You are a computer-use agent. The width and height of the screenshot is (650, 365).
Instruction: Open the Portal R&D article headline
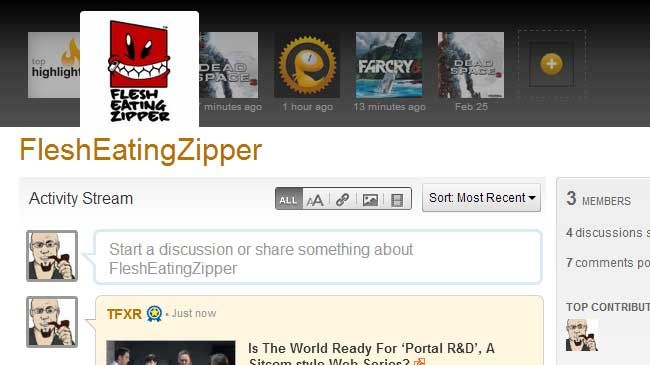[x=371, y=355]
